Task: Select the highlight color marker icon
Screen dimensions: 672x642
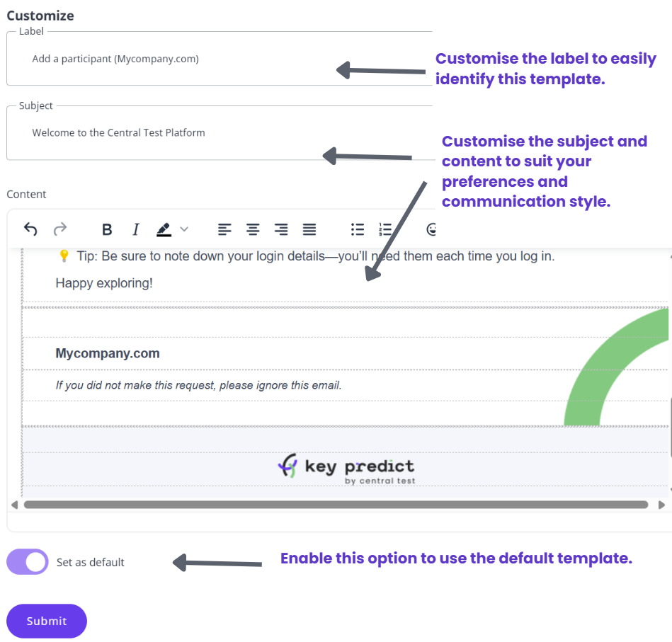Action: pyautogui.click(x=164, y=229)
